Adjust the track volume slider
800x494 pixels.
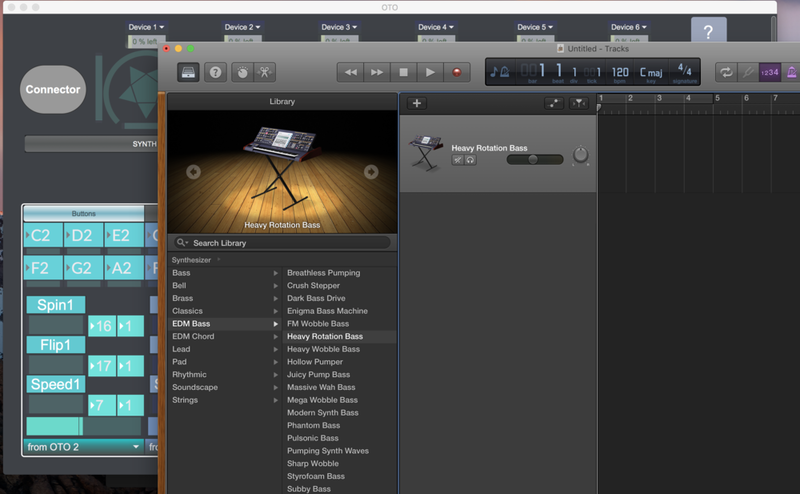(x=535, y=159)
